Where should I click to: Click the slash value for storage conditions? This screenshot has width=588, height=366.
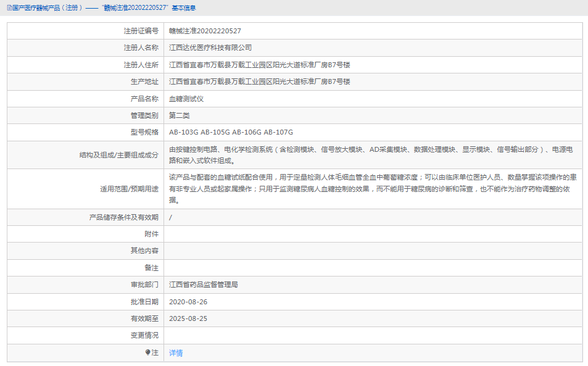170,217
